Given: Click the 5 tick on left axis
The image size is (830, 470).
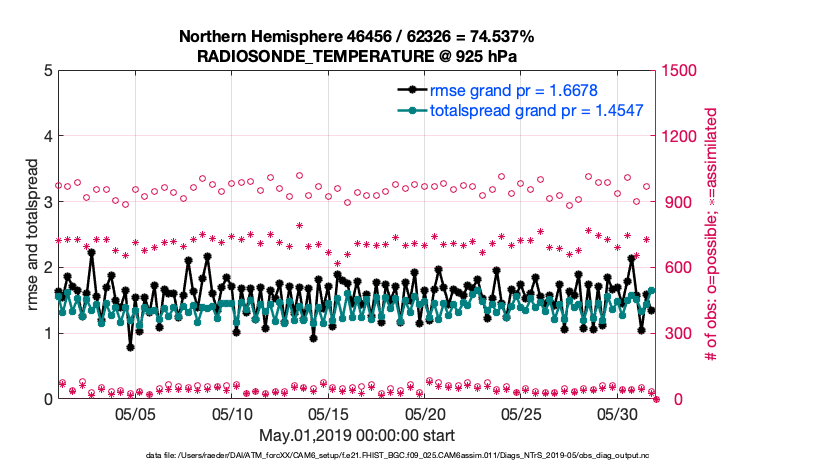Looking at the screenshot, I should [48, 71].
